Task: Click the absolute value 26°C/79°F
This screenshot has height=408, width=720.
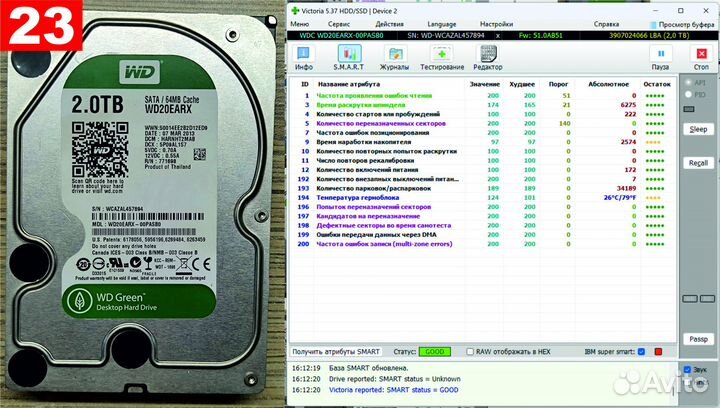Action: click(620, 197)
